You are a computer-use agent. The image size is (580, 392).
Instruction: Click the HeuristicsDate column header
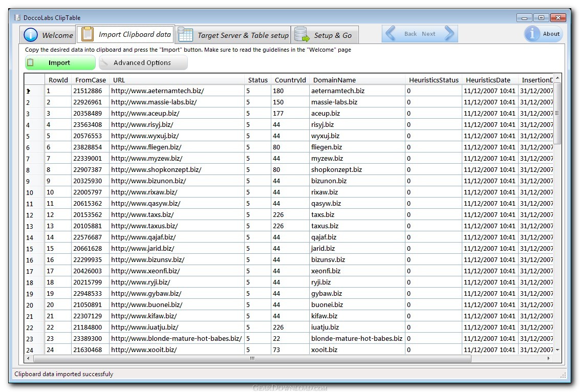(490, 80)
